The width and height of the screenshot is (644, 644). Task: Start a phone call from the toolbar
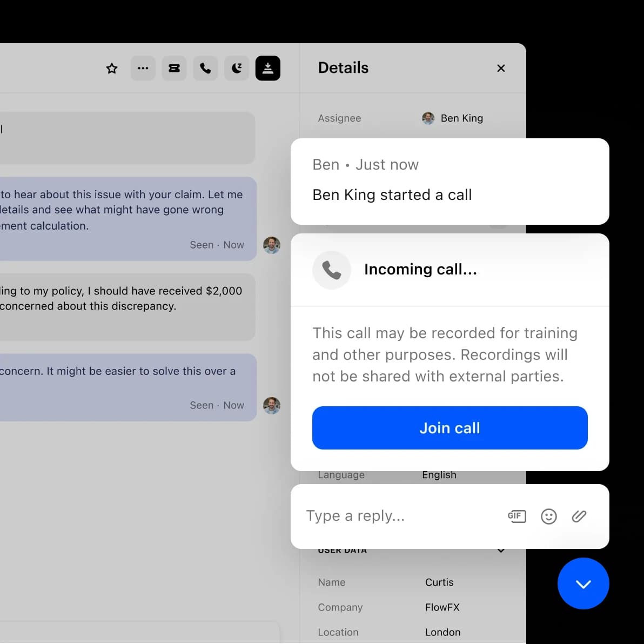tap(205, 68)
